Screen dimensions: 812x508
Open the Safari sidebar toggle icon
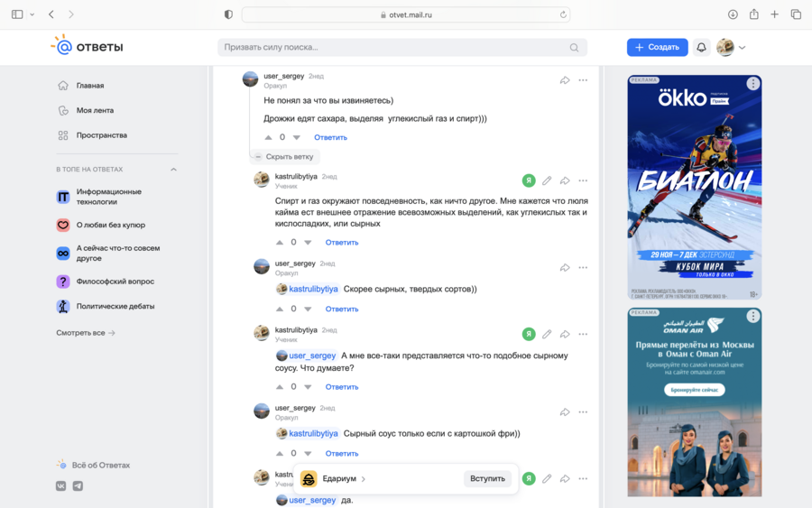click(x=17, y=14)
